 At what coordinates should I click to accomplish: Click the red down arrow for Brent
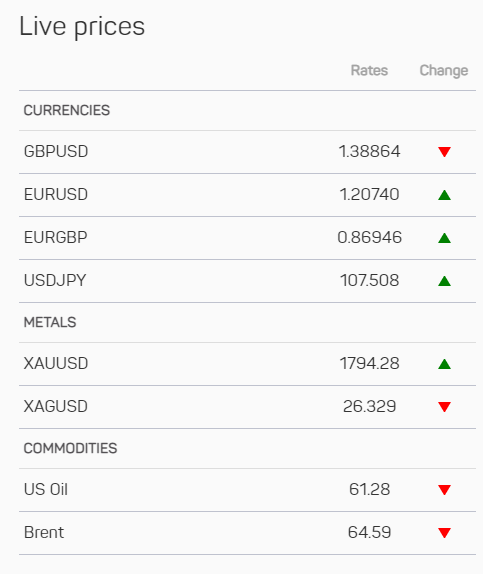point(444,533)
